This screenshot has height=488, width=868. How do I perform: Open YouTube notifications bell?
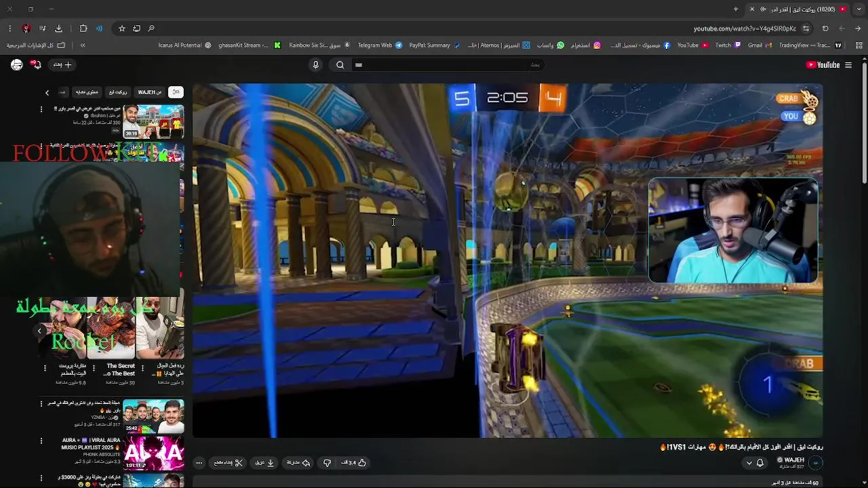[37, 65]
